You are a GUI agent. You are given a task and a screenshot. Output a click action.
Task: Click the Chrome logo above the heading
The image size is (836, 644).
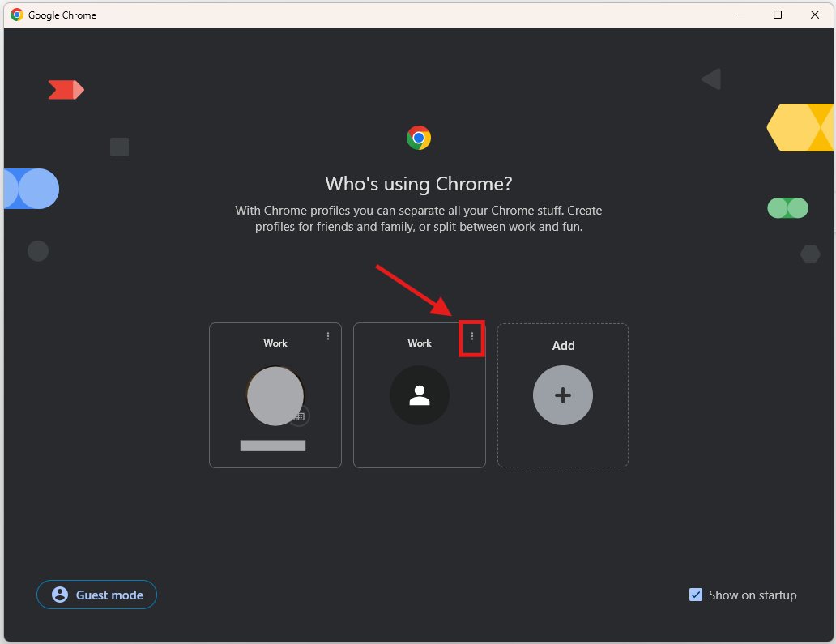[x=419, y=138]
